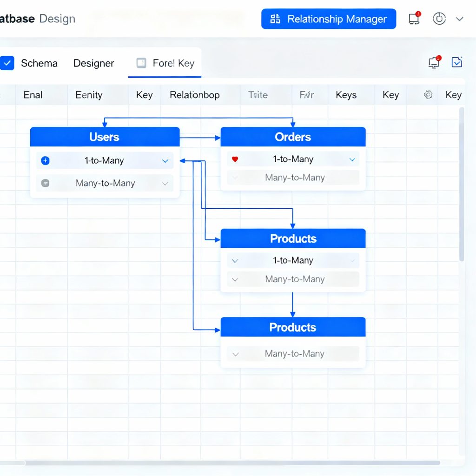Click the checkmark document icon near tabs
The image size is (476, 476).
(457, 62)
